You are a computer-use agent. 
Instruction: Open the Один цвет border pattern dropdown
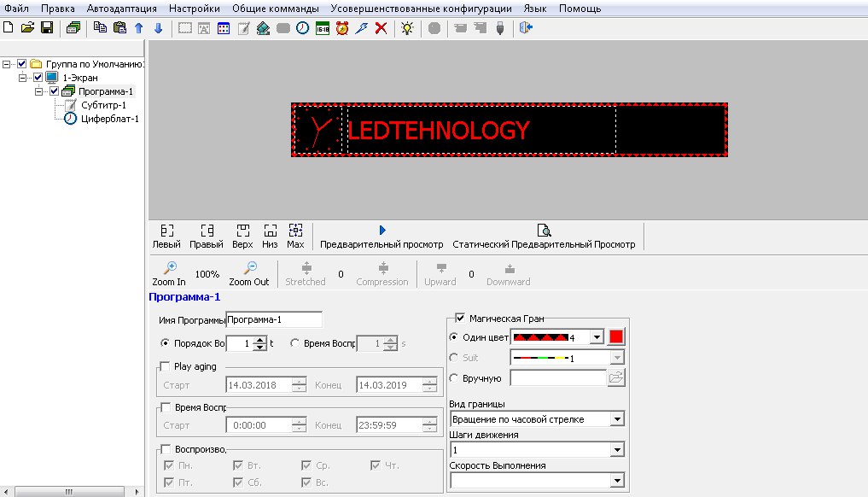coord(597,336)
